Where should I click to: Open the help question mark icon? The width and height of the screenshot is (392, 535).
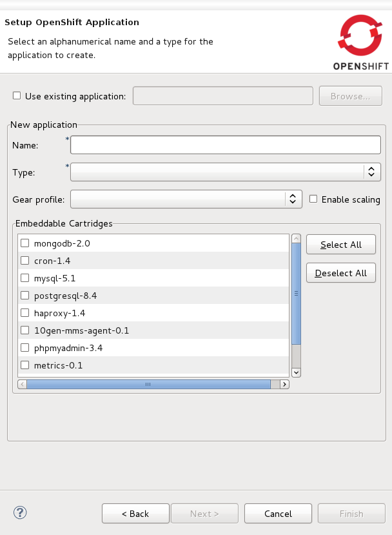(x=20, y=512)
